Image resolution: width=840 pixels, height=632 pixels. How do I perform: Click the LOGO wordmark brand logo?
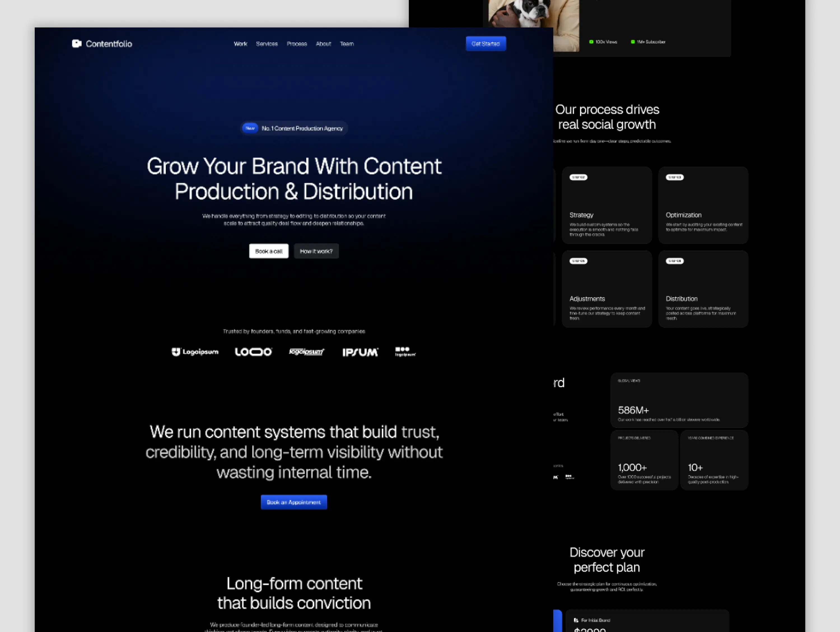[253, 352]
